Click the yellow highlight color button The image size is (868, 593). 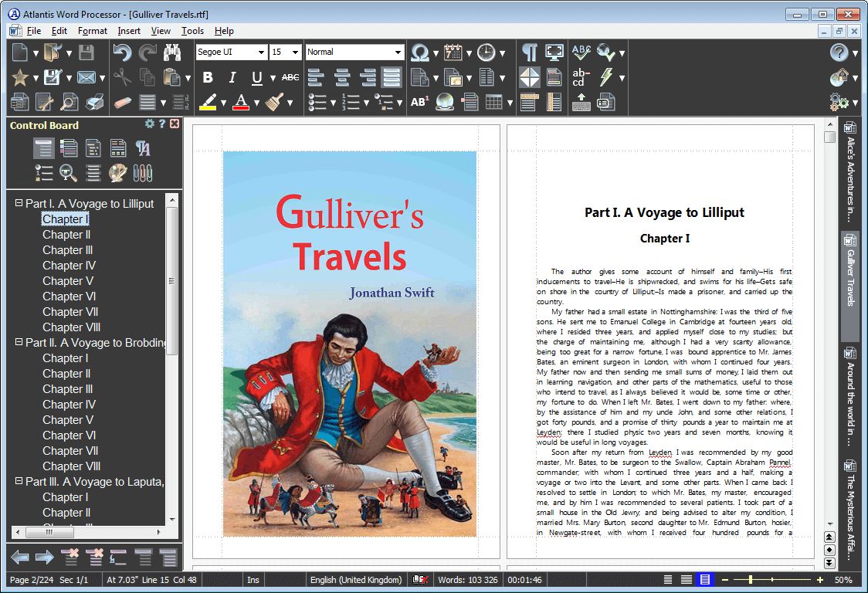209,103
